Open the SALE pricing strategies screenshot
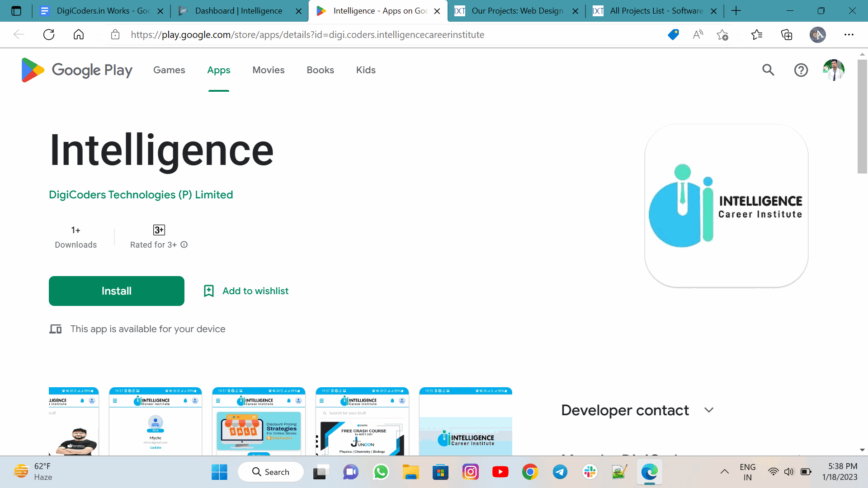 point(259,421)
